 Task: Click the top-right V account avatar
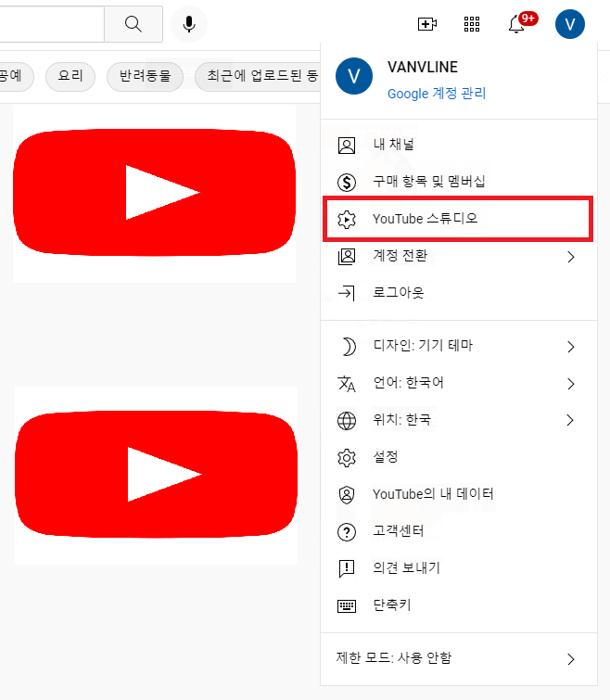570,24
